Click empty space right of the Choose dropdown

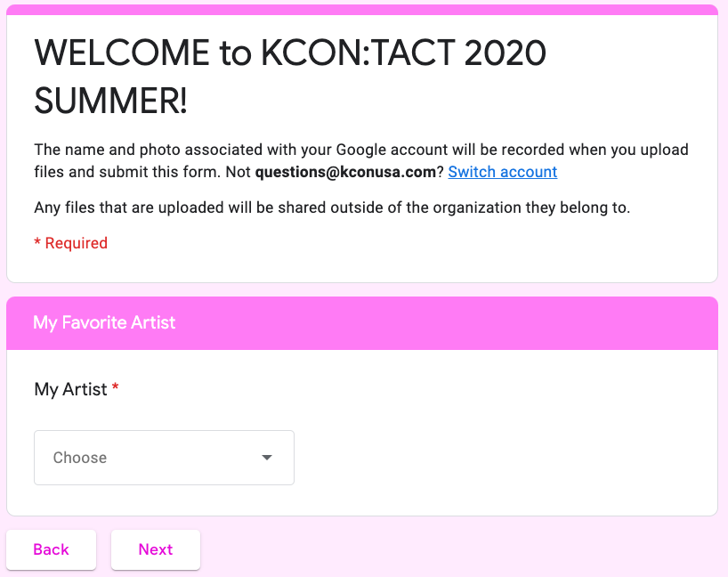click(498, 458)
